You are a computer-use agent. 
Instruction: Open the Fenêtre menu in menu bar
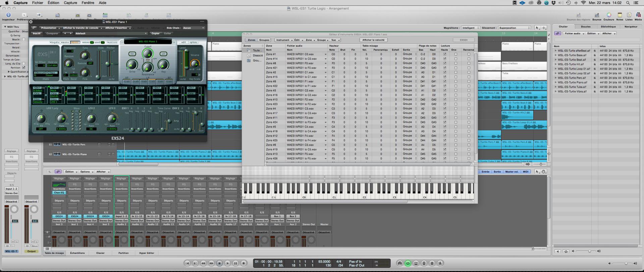click(x=88, y=3)
